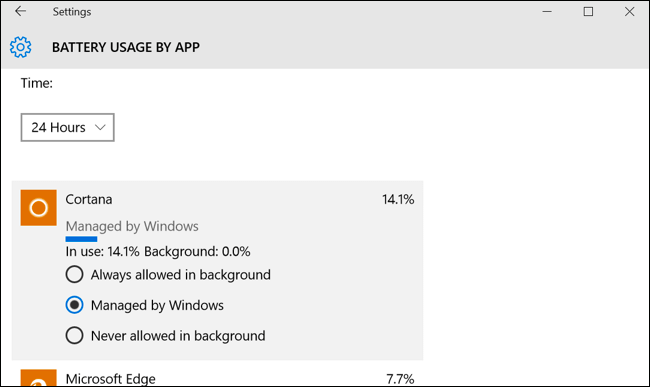The image size is (650, 387).
Task: Close the Settings window
Action: tap(629, 11)
